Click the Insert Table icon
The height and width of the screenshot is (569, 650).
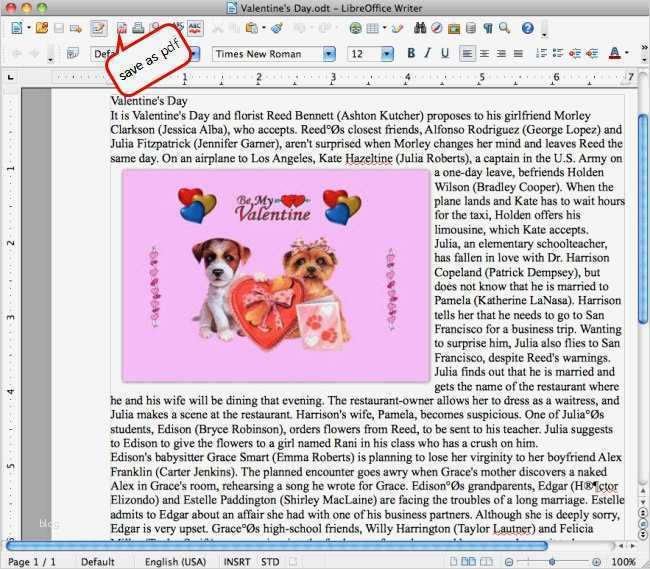pyautogui.click(x=374, y=28)
